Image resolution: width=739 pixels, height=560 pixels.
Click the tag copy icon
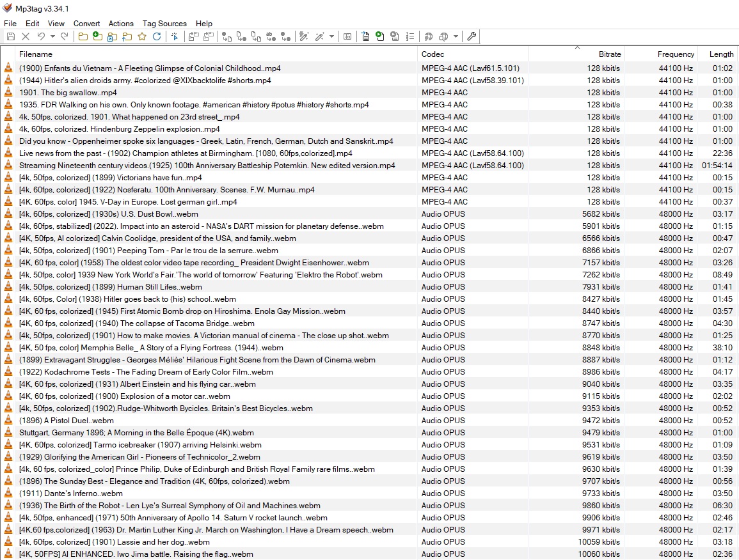[x=193, y=36]
